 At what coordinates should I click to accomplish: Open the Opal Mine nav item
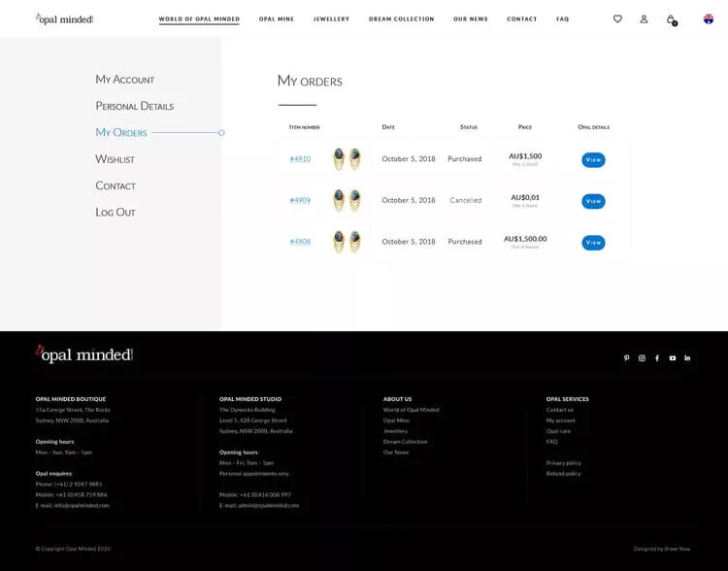click(277, 19)
